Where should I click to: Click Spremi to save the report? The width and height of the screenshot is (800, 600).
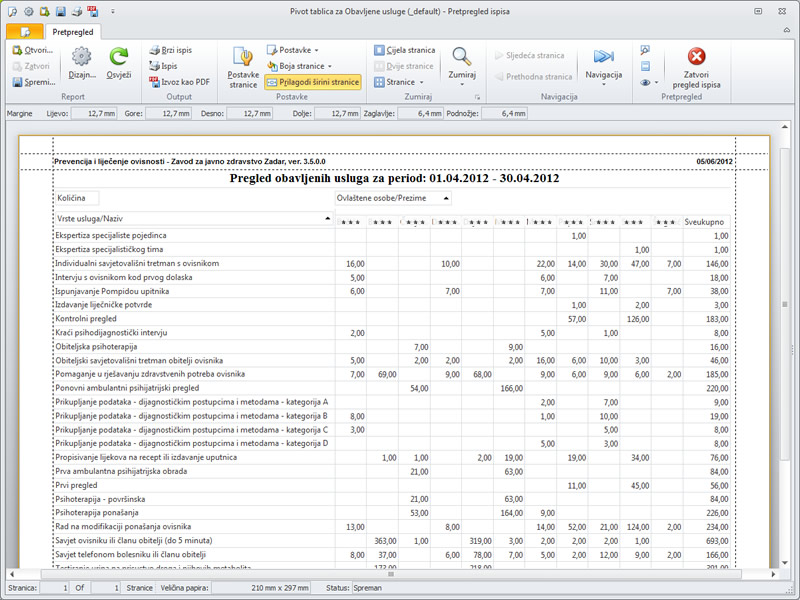[34, 82]
